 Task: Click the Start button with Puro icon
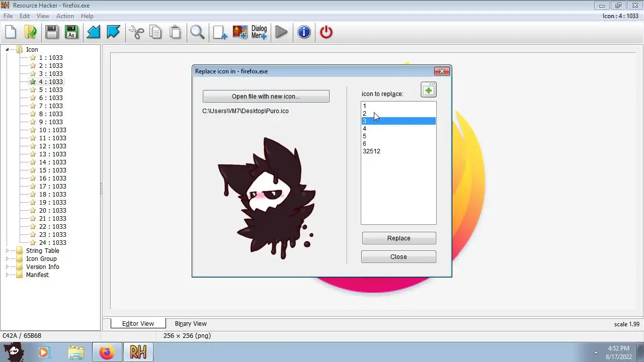(x=14, y=352)
